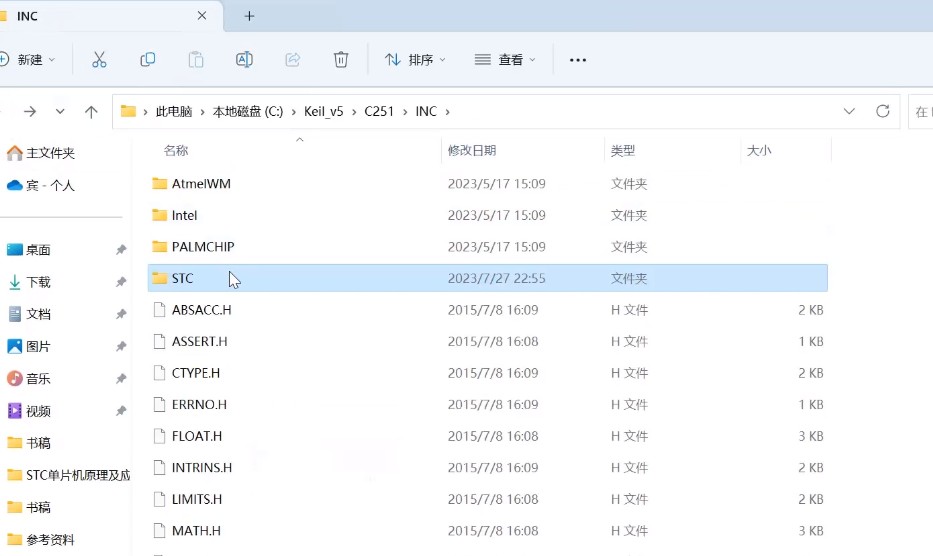Open the New (新建) dropdown

pos(27,60)
